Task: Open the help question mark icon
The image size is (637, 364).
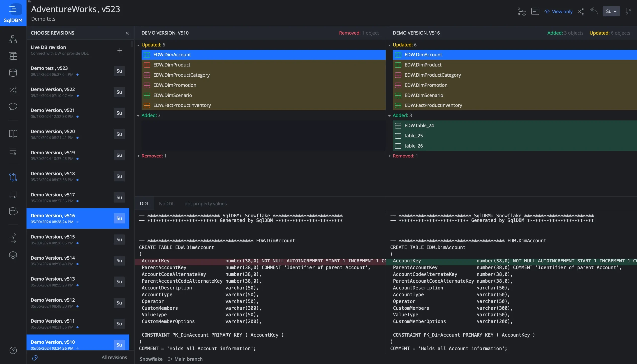Action: (x=13, y=351)
